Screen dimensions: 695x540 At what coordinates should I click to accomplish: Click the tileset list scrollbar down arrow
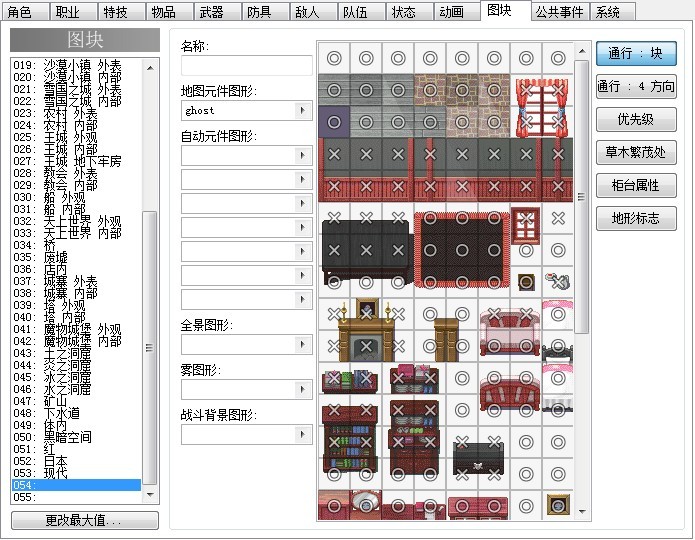point(151,494)
